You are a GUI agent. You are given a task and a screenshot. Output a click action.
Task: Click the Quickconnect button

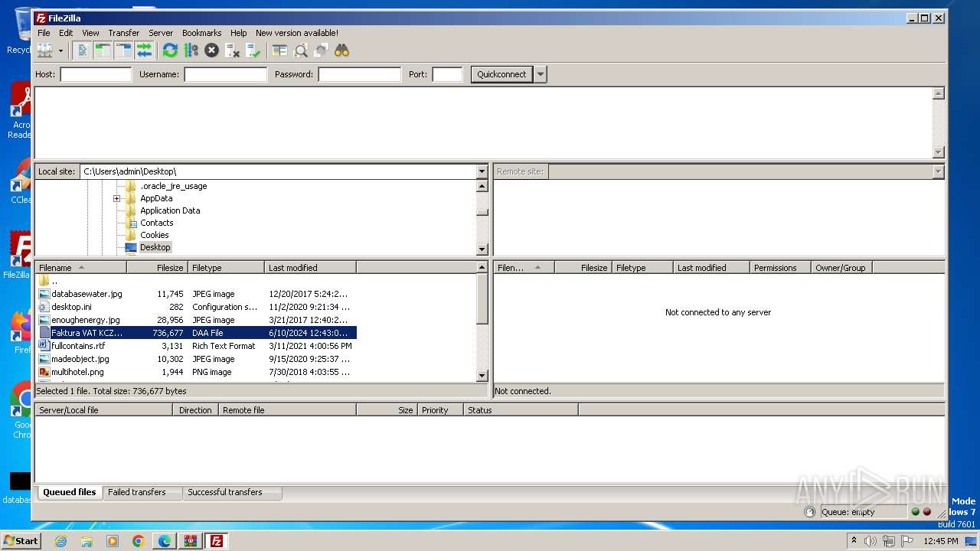pos(501,74)
